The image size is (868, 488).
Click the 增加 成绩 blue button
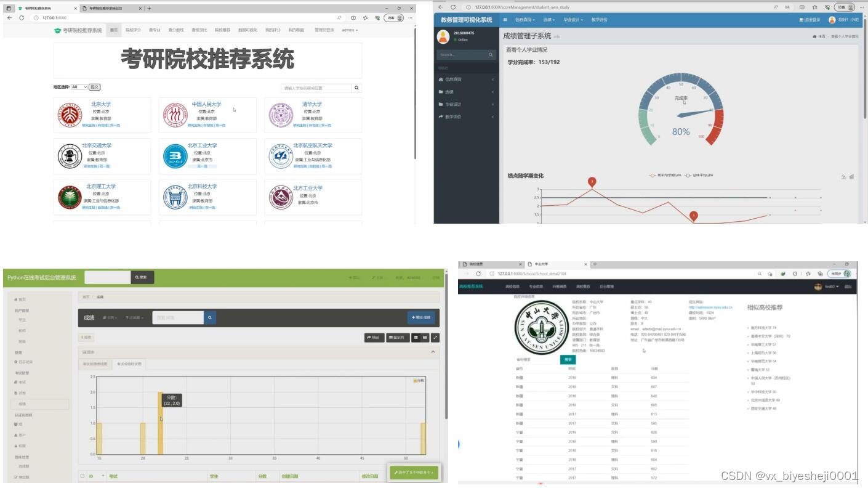pyautogui.click(x=422, y=317)
